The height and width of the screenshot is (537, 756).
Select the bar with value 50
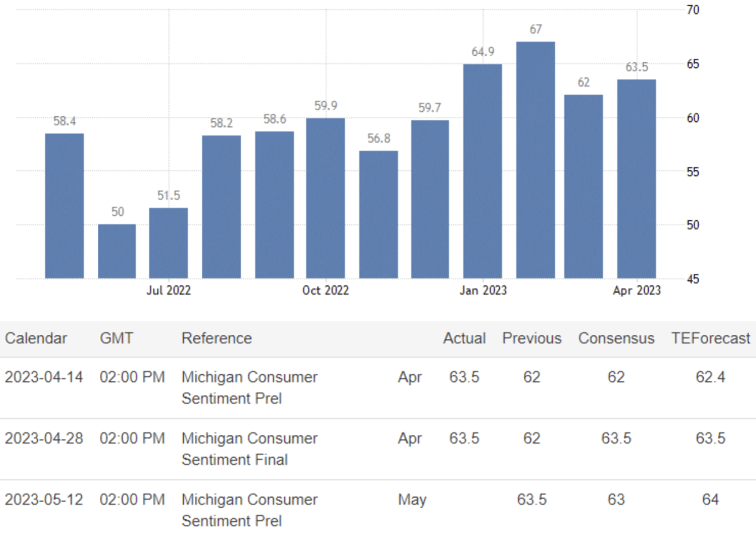(117, 251)
